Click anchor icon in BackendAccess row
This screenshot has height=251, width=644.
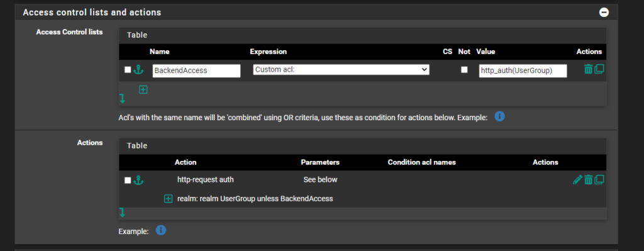138,70
